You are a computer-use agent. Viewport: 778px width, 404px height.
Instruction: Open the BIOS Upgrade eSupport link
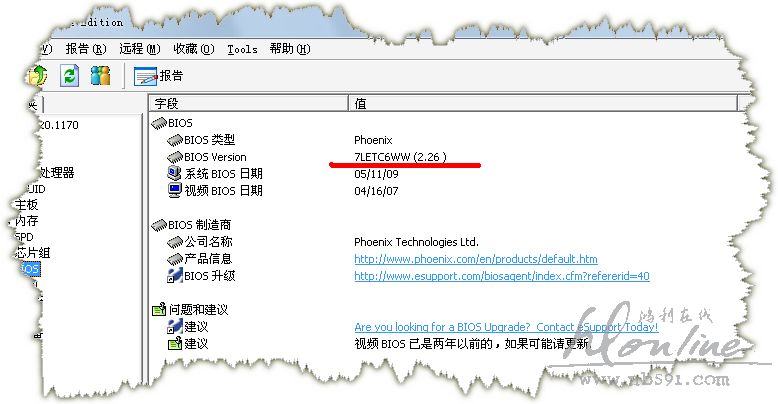tap(506, 327)
